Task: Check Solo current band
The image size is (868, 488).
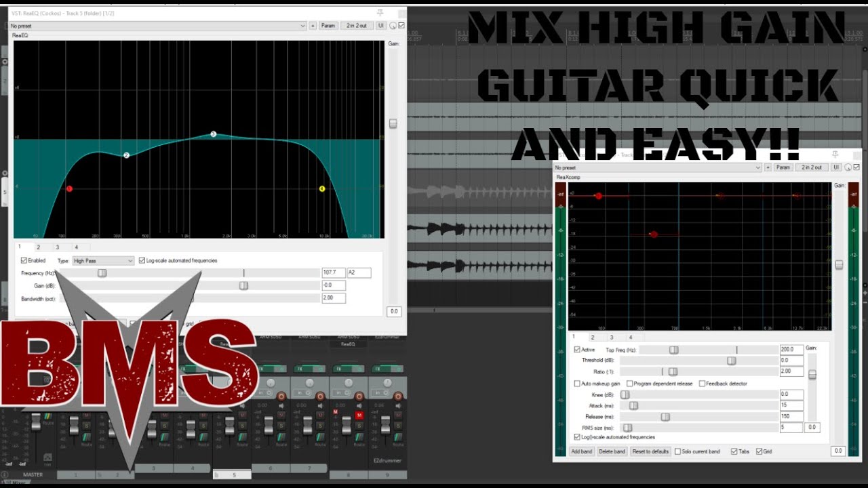Action: click(x=677, y=451)
